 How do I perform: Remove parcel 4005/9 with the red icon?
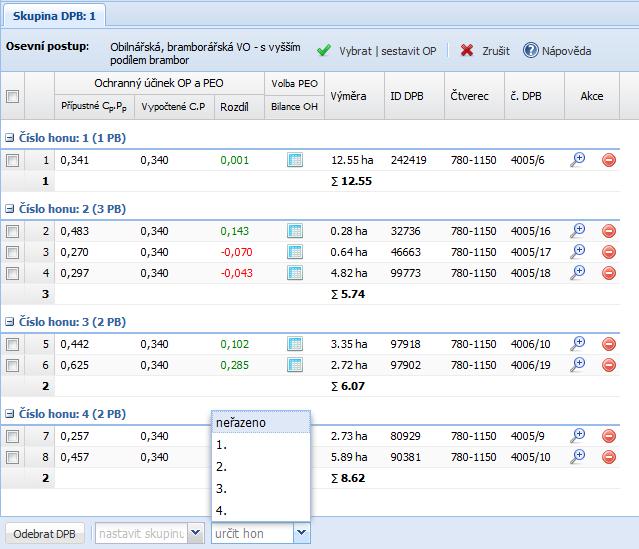point(609,436)
